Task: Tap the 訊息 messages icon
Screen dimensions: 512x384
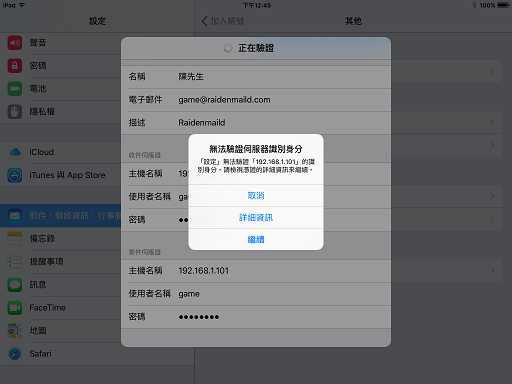Action: coord(15,285)
